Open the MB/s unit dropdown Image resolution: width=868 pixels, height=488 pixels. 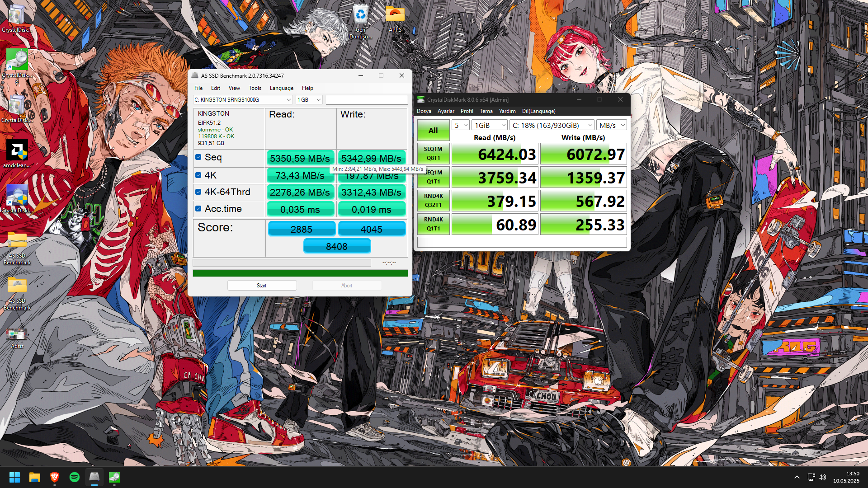(612, 125)
